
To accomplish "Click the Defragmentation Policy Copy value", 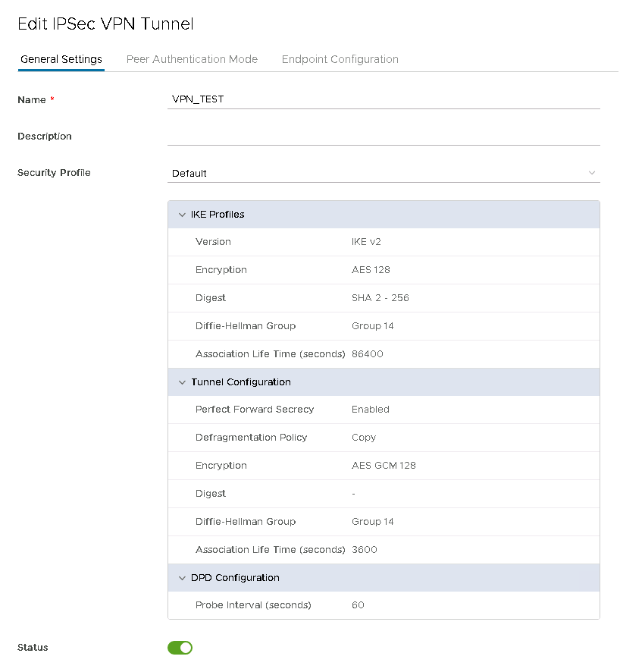I will click(x=364, y=438).
